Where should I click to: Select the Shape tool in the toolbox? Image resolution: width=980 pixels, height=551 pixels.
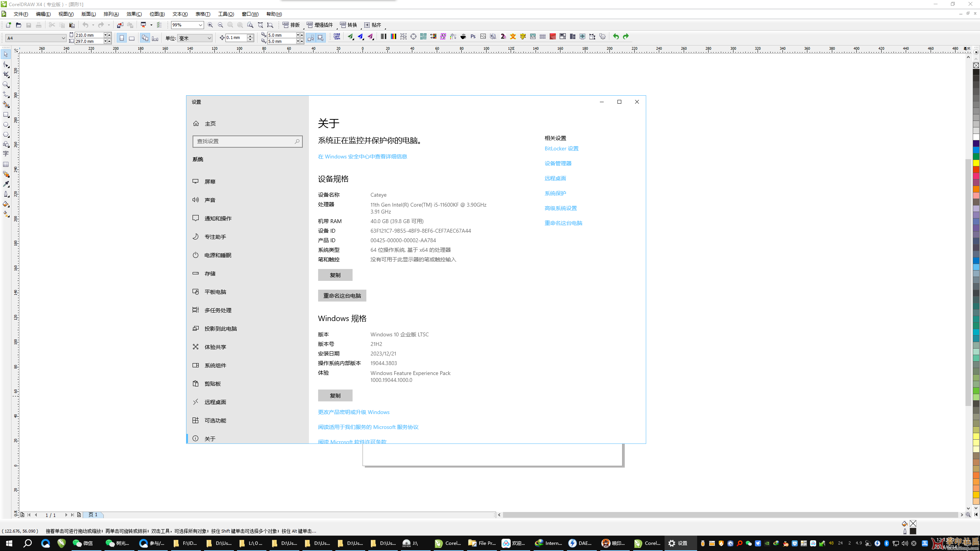coord(6,65)
